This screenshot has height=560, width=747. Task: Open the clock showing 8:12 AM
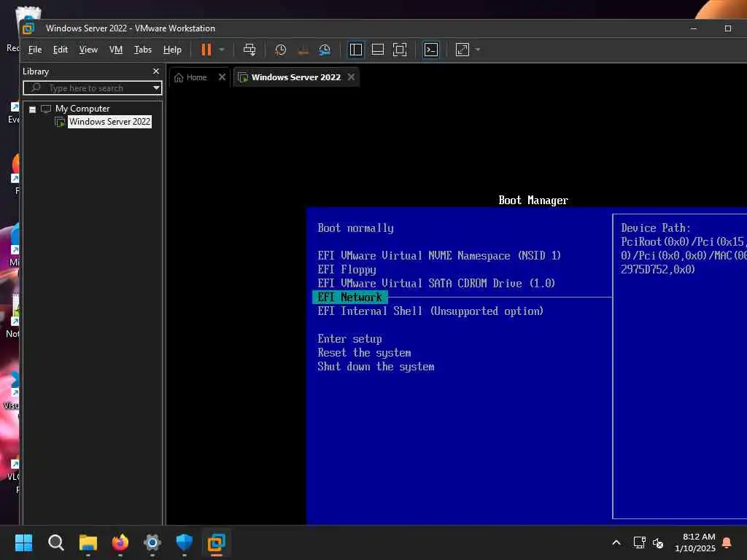point(695,542)
